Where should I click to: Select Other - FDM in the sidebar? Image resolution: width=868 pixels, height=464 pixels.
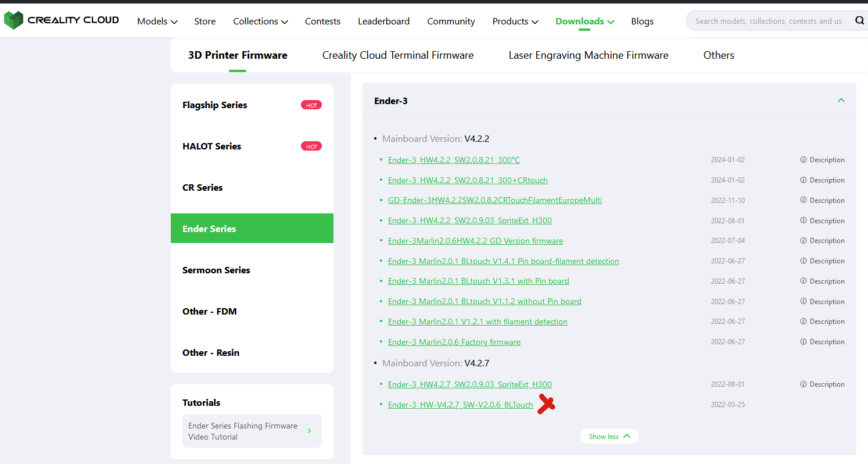point(252,312)
